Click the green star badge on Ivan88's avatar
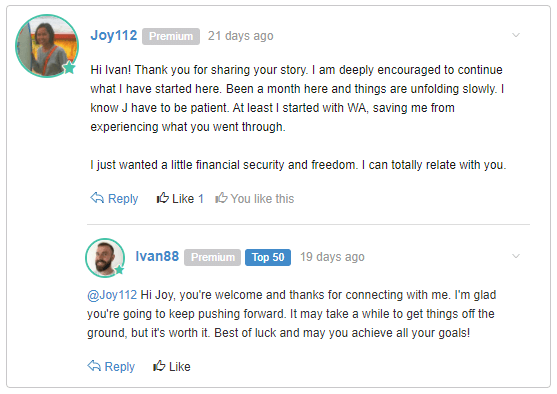 pos(119,270)
